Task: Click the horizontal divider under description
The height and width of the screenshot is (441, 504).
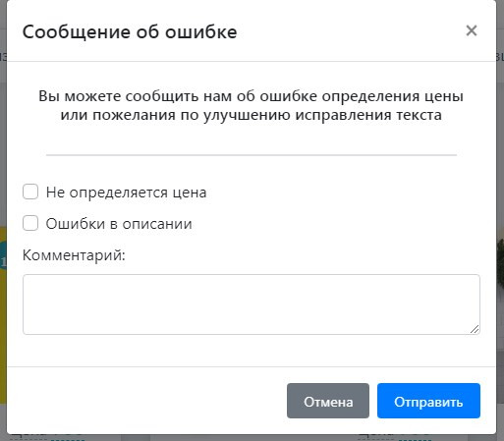Action: coord(252,155)
